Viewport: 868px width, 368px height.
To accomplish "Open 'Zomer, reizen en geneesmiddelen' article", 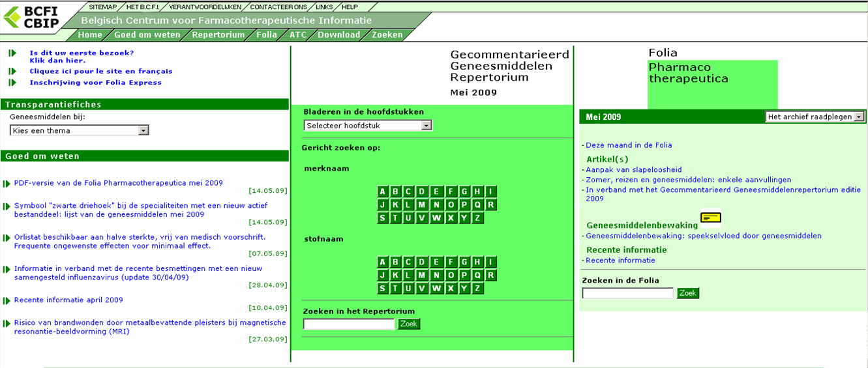I will tap(689, 180).
